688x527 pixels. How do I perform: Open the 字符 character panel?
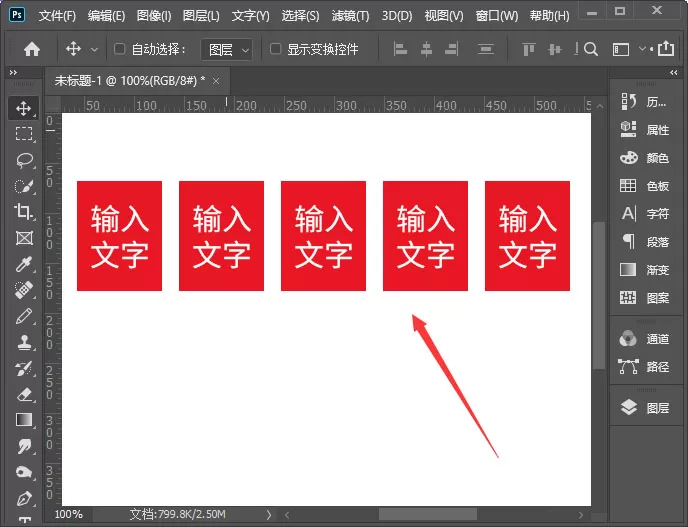tap(644, 214)
